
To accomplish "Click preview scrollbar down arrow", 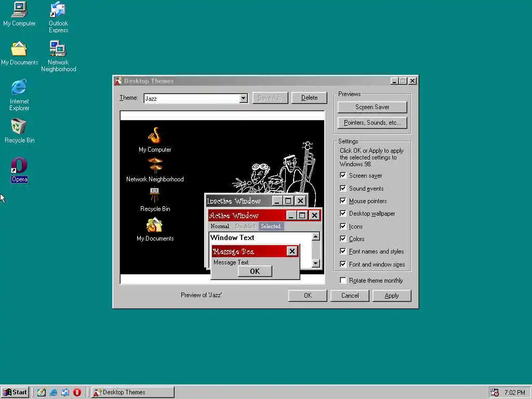I will click(x=315, y=263).
